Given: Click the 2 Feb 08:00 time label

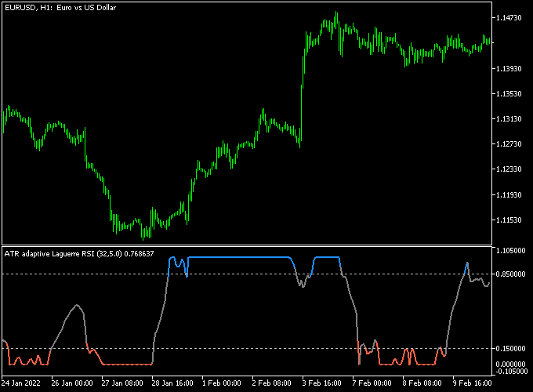Looking at the screenshot, I should (x=272, y=383).
